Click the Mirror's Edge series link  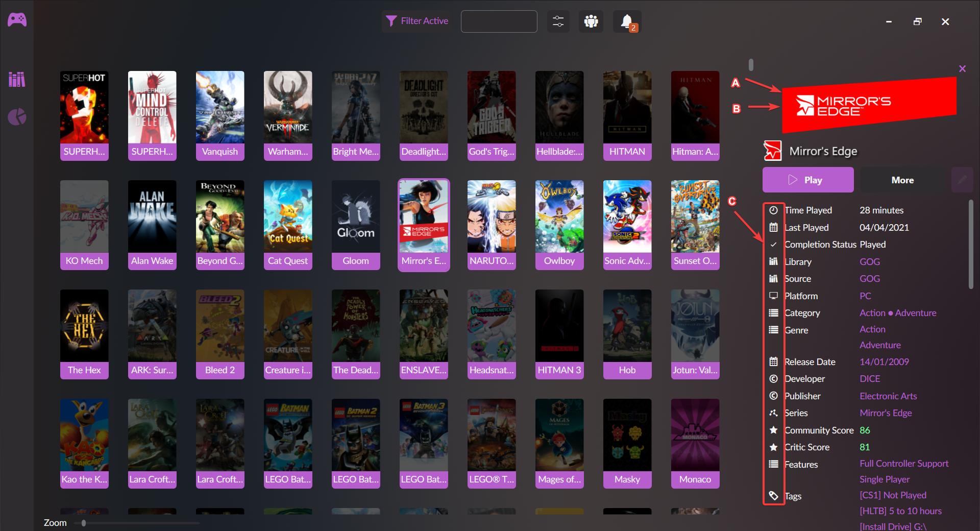(886, 413)
